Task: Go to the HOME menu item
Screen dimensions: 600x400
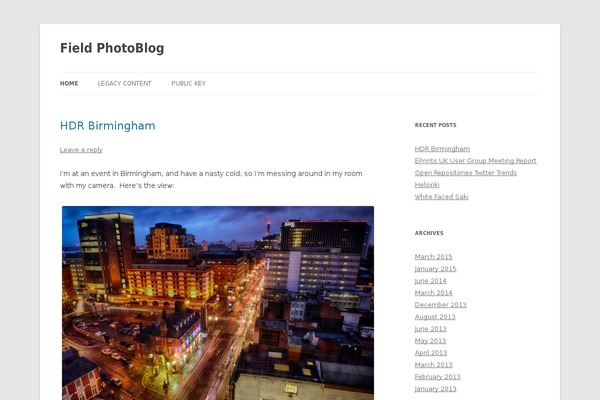Action: pos(69,83)
